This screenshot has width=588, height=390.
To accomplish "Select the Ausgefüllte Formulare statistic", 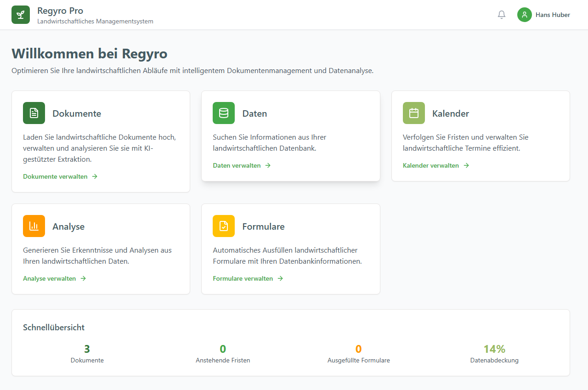I will 358,360.
